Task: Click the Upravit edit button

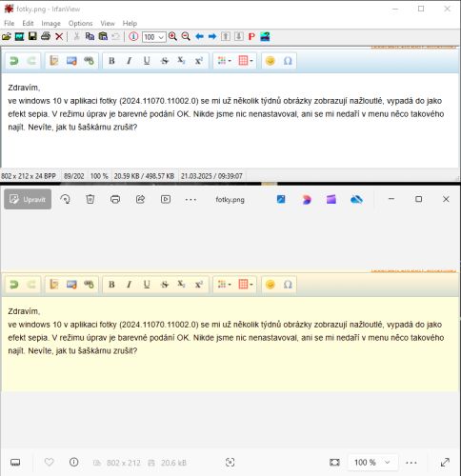Action: (28, 199)
